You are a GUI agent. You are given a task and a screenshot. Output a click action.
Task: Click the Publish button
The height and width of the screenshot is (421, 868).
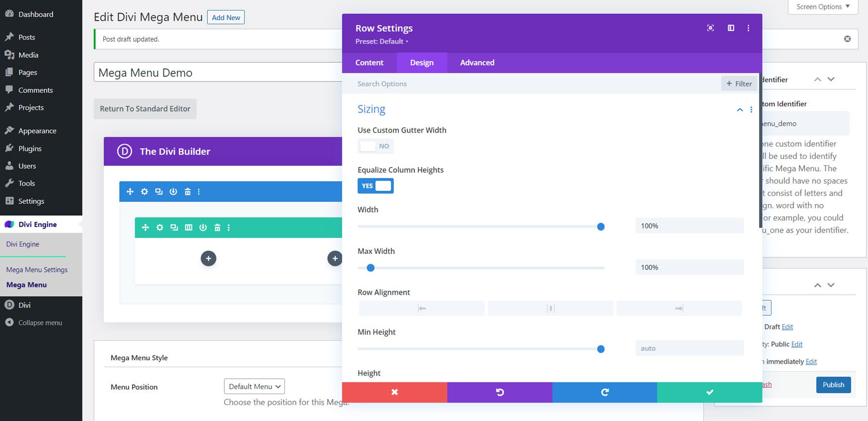[x=833, y=384]
